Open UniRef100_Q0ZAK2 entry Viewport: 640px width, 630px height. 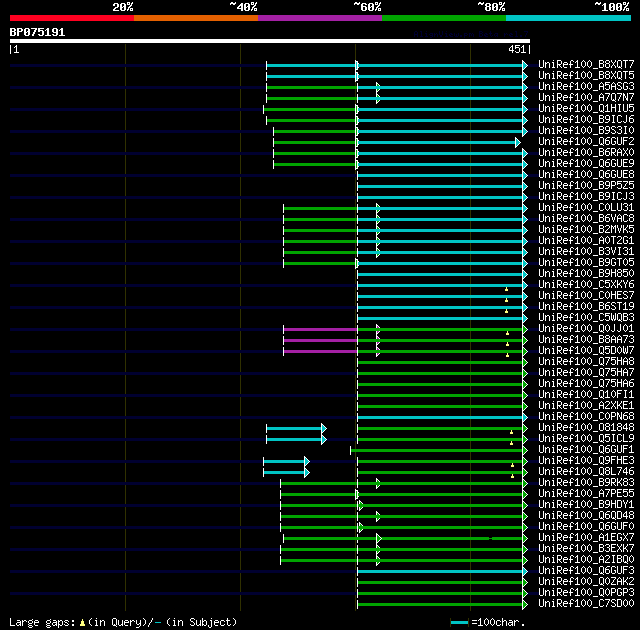tap(586, 582)
